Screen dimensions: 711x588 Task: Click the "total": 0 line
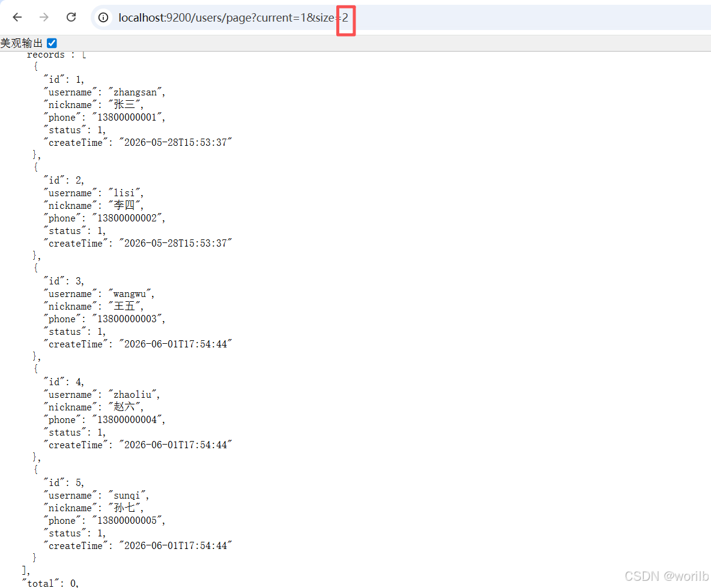point(50,583)
